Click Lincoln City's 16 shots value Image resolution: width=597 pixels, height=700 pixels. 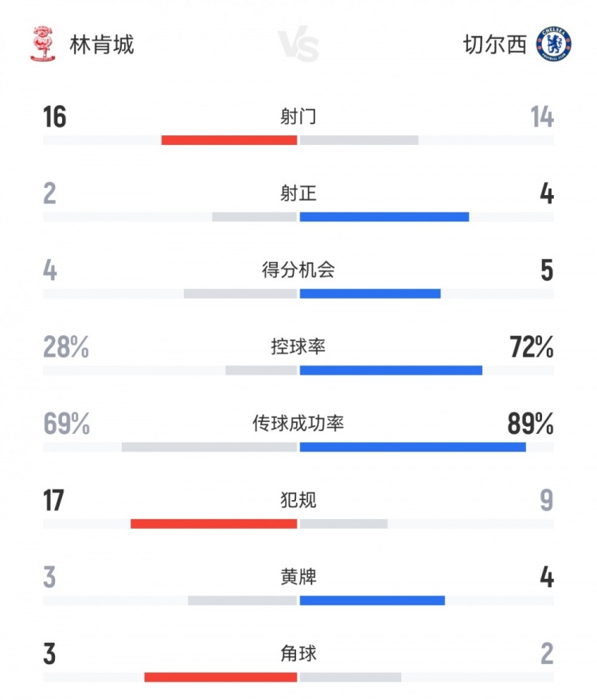[x=55, y=117]
